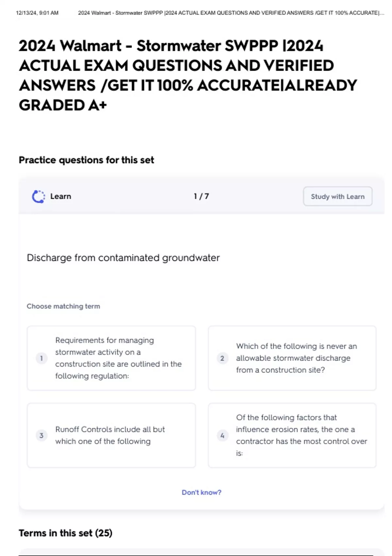This screenshot has height=556, width=392.
Task: Expand the erosion rates answer card
Action: [293, 435]
